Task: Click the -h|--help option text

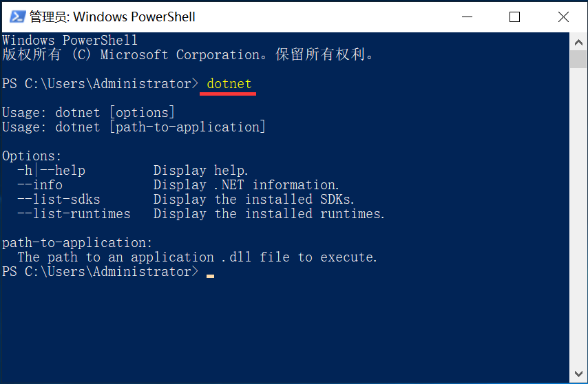Action: pyautogui.click(x=52, y=171)
